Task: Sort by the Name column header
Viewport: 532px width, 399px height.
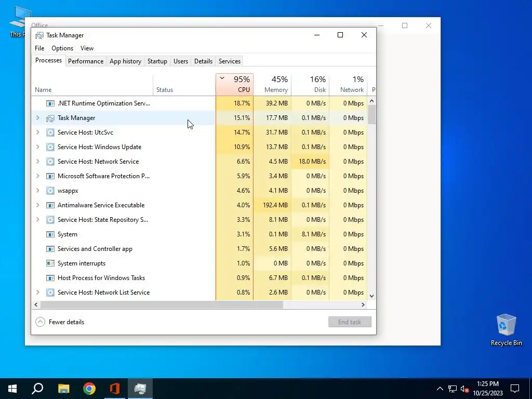Action: pos(92,84)
